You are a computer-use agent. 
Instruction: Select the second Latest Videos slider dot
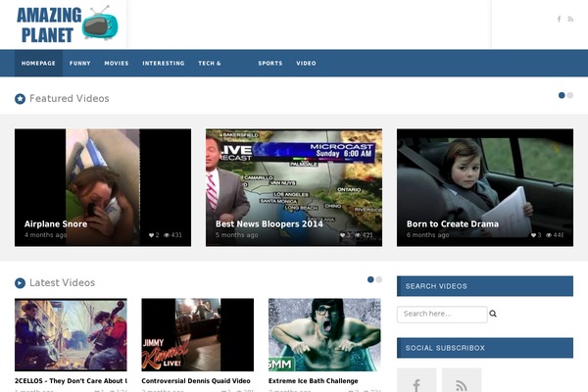(x=379, y=279)
